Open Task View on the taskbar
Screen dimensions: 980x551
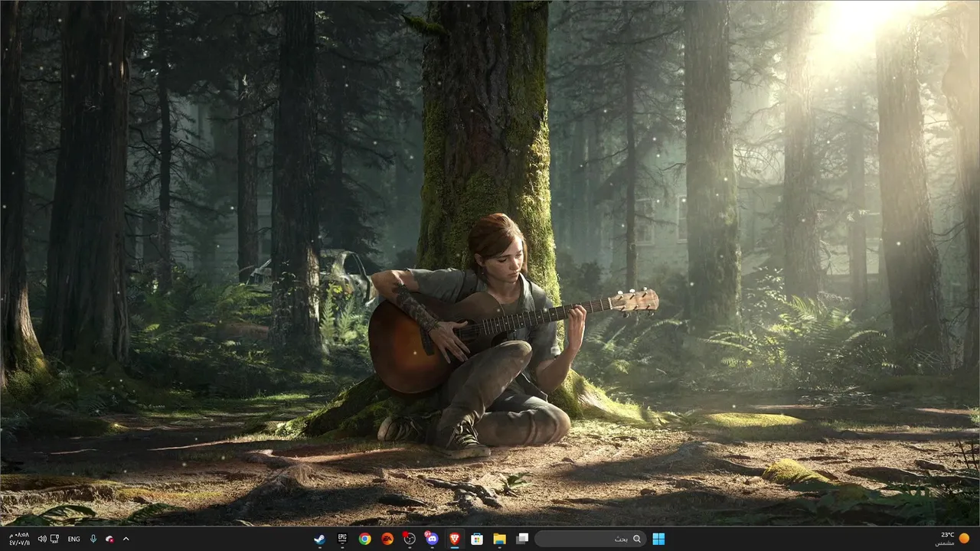(x=522, y=539)
